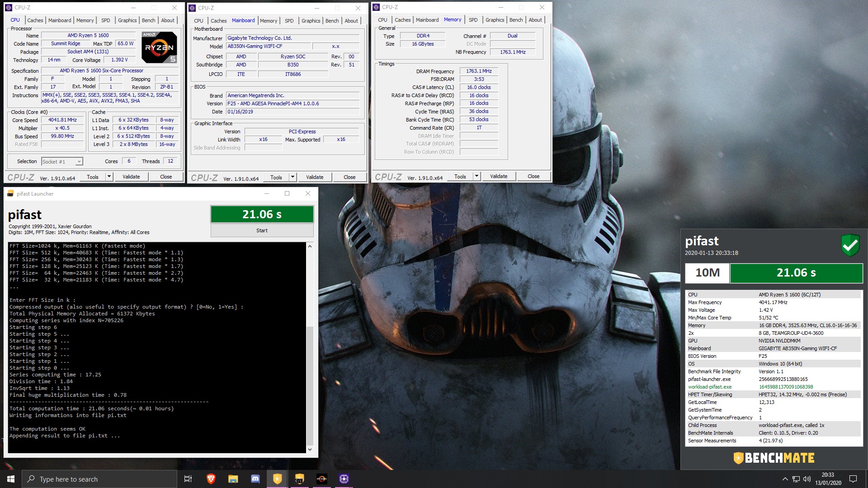Click motherboard model AB350N-Gaming WIFI-CF field
The width and height of the screenshot is (868, 488).
tap(269, 46)
